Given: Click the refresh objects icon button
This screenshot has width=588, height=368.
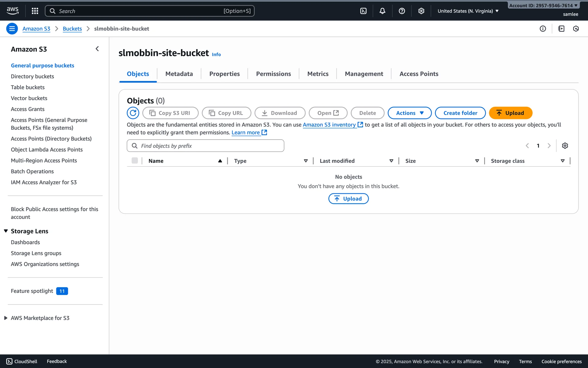Looking at the screenshot, I should 133,113.
